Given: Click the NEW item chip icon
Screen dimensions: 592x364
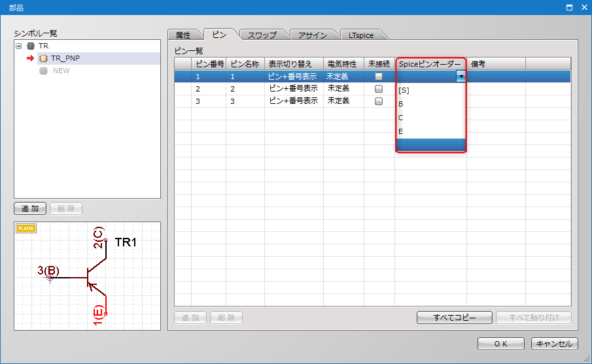Looking at the screenshot, I should tap(43, 71).
